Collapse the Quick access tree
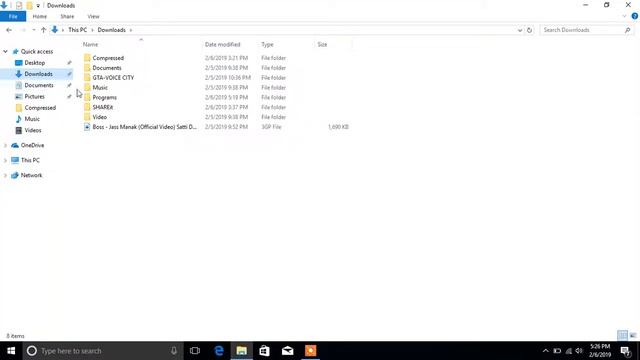The image size is (640, 360). point(5,51)
